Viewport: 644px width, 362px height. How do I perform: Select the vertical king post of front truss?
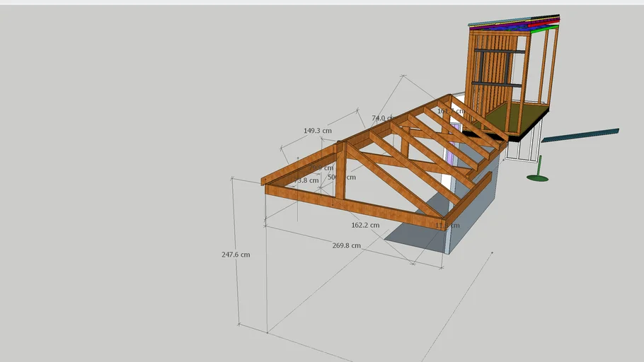(x=340, y=173)
